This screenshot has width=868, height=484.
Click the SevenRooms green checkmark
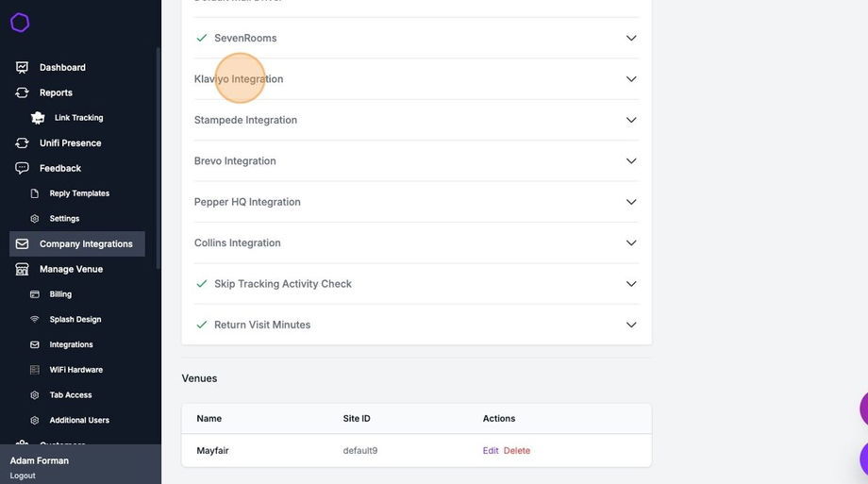click(201, 38)
